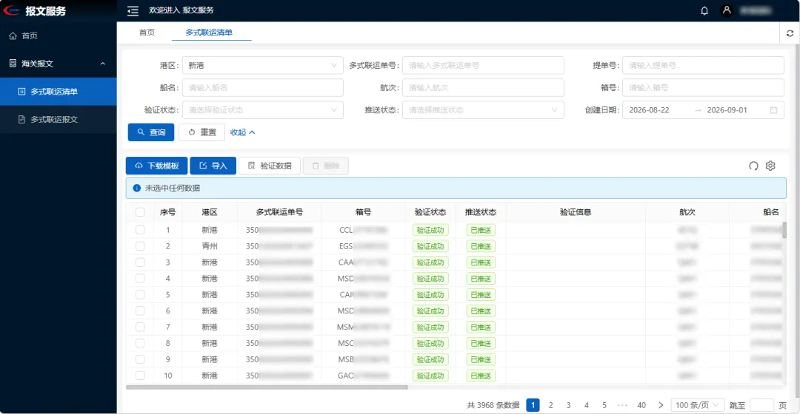Collapse filters with 收起 link

[x=243, y=132]
